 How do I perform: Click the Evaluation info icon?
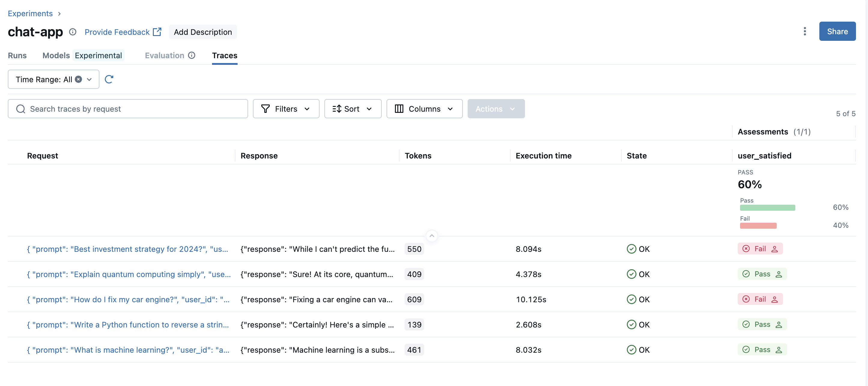click(191, 55)
